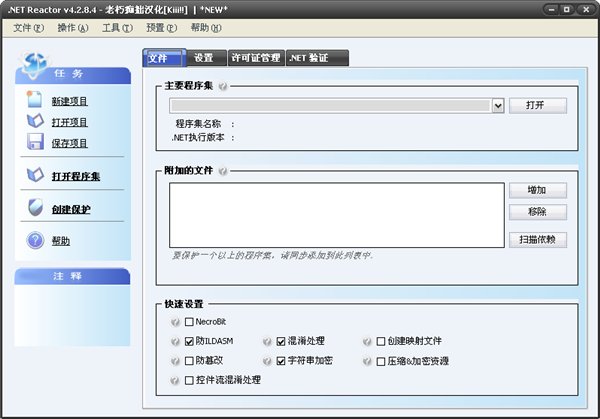Enable 控件流混淆处理 checkbox

click(x=189, y=380)
